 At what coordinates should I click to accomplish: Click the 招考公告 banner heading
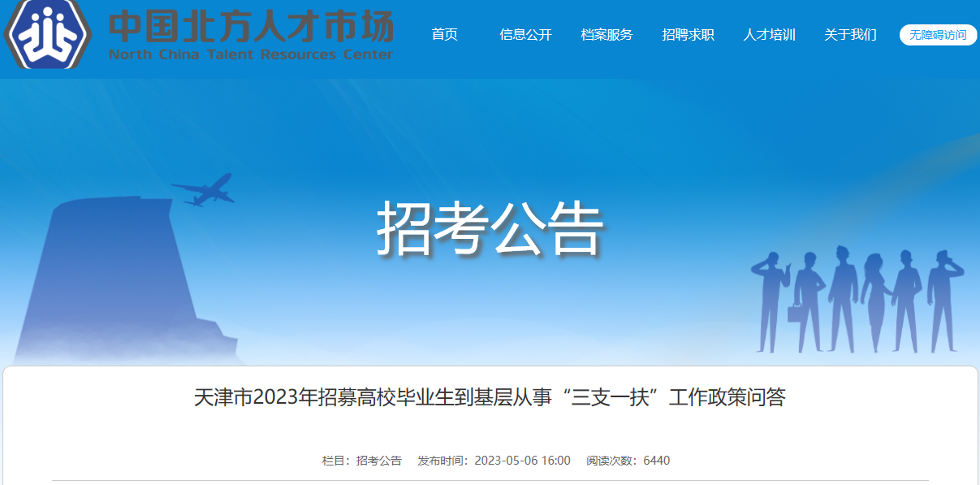[490, 230]
